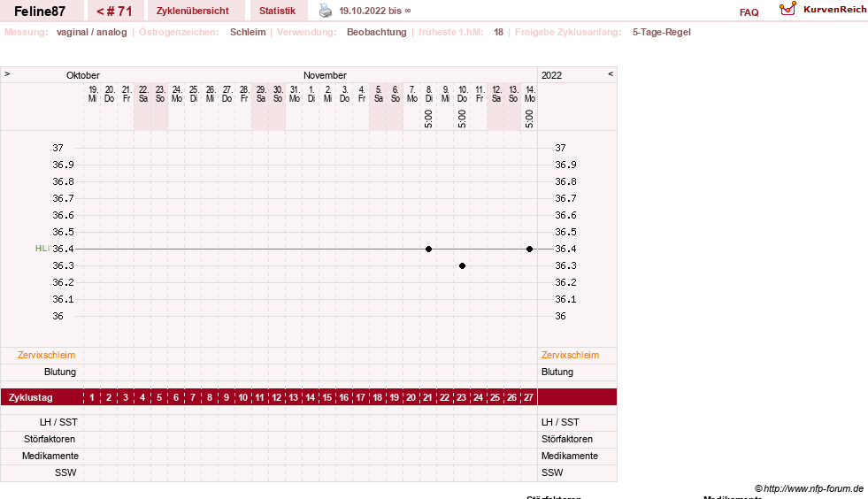
Task: Click the 31. Mo date header
Action: 295,94
